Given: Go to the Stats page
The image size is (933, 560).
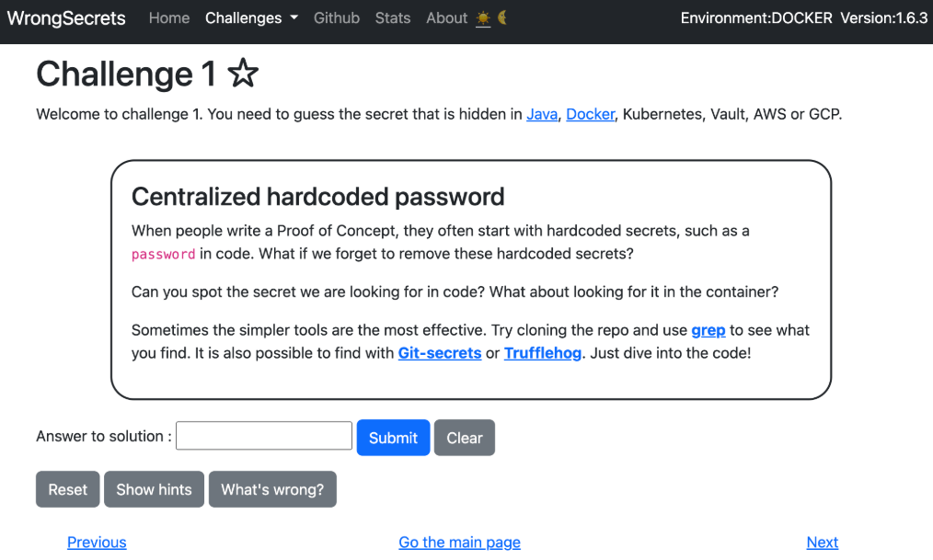Looking at the screenshot, I should point(393,18).
